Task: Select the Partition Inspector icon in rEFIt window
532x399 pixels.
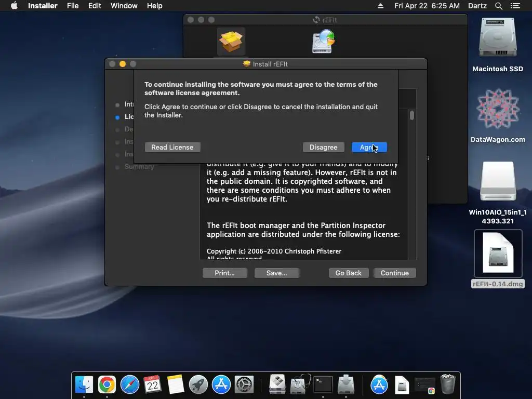Action: (323, 42)
